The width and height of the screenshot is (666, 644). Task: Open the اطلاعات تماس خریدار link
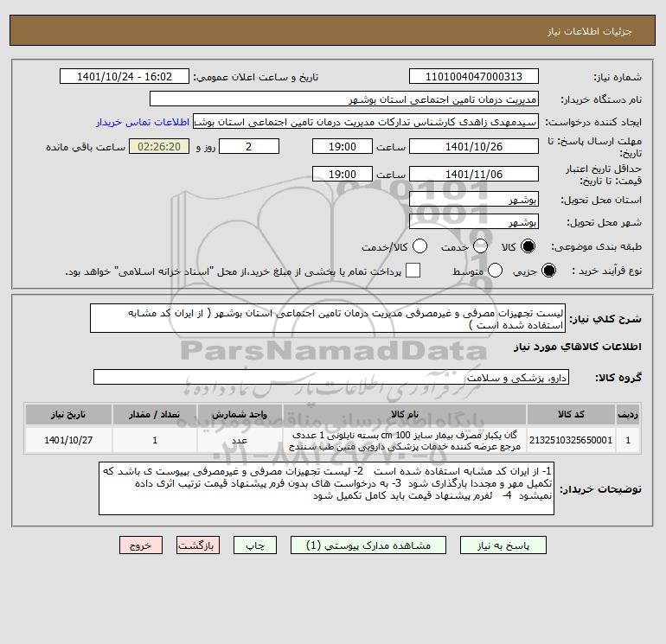pos(143,122)
